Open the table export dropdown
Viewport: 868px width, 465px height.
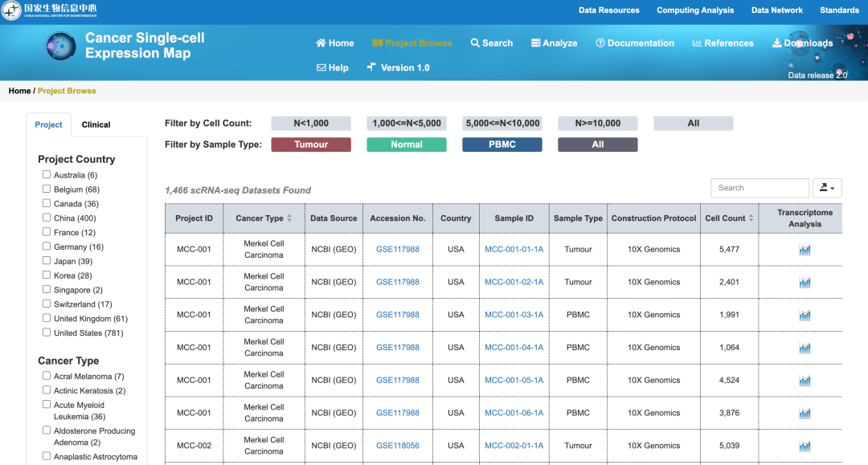(x=827, y=188)
